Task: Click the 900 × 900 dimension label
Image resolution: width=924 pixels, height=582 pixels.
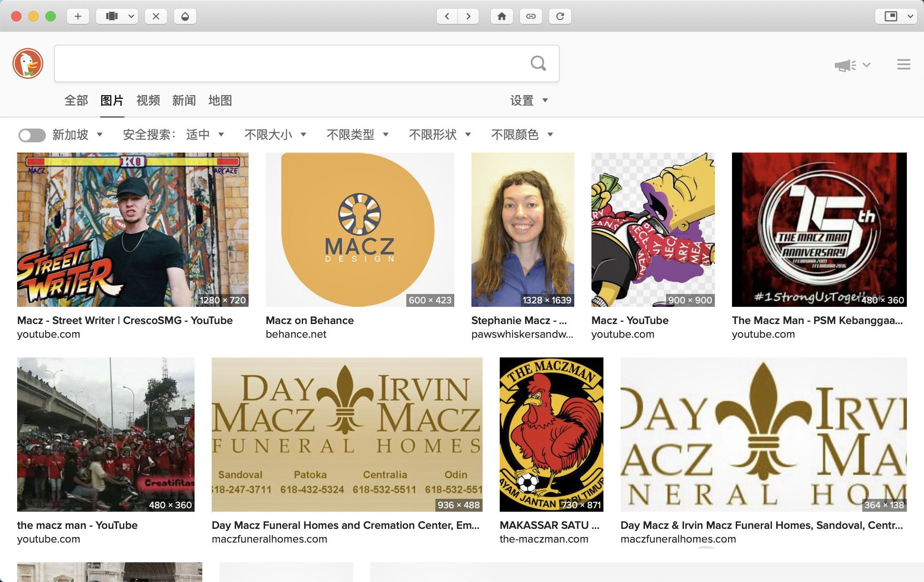Action: pyautogui.click(x=690, y=300)
